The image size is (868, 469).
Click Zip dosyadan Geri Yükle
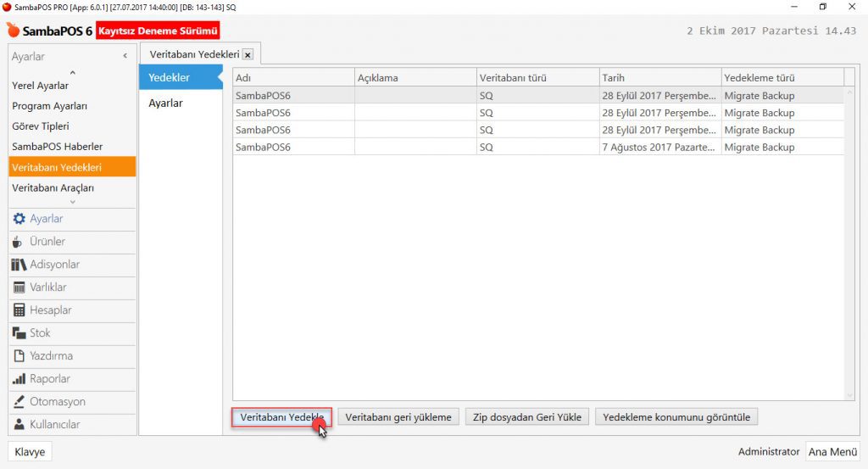pyautogui.click(x=527, y=417)
